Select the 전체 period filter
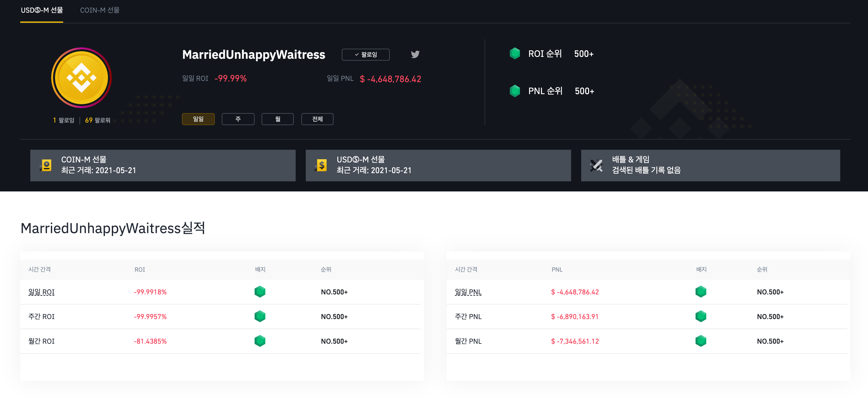 (x=317, y=119)
